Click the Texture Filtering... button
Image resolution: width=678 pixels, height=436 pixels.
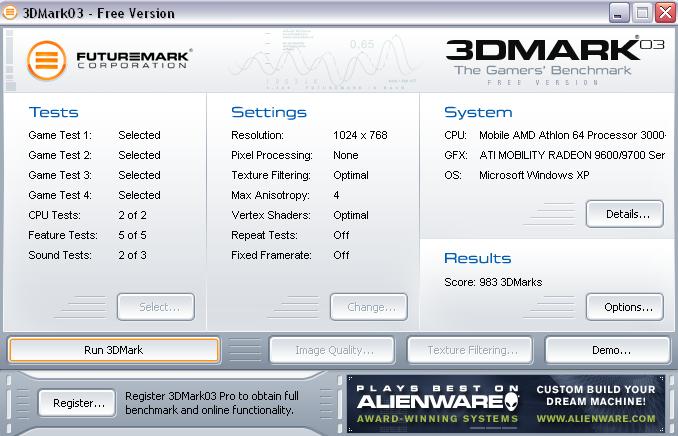click(470, 350)
